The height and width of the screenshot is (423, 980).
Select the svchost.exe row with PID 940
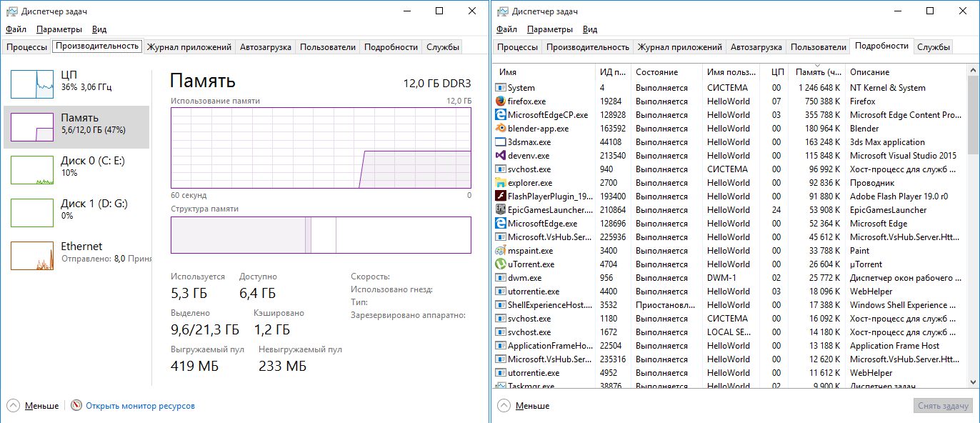[x=730, y=169]
